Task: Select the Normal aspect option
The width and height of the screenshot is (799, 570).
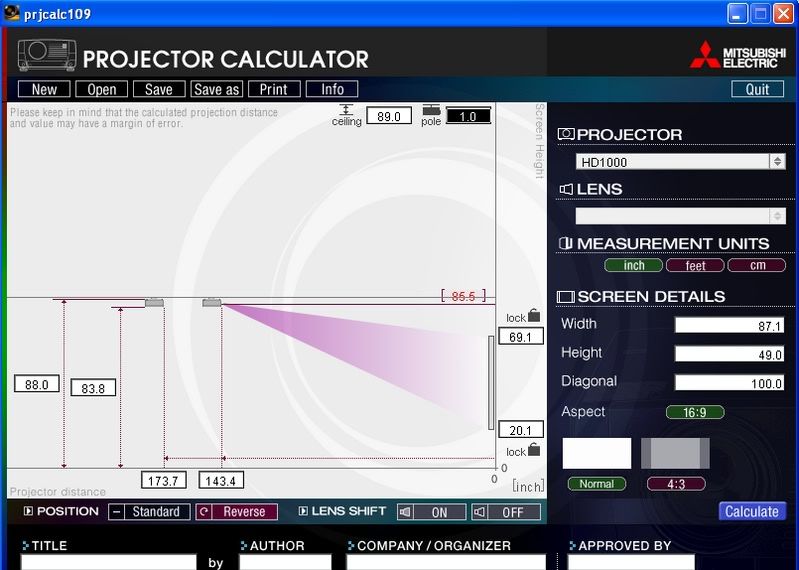Action: pos(597,484)
